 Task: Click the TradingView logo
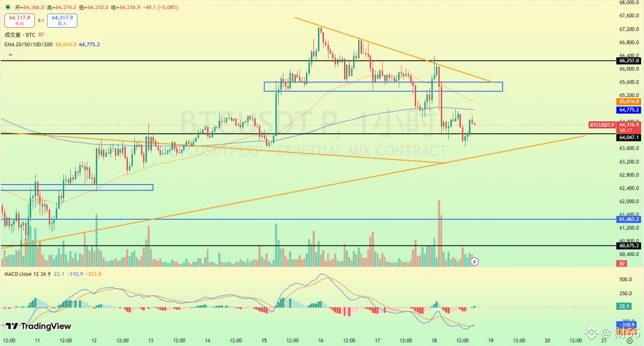[x=38, y=326]
